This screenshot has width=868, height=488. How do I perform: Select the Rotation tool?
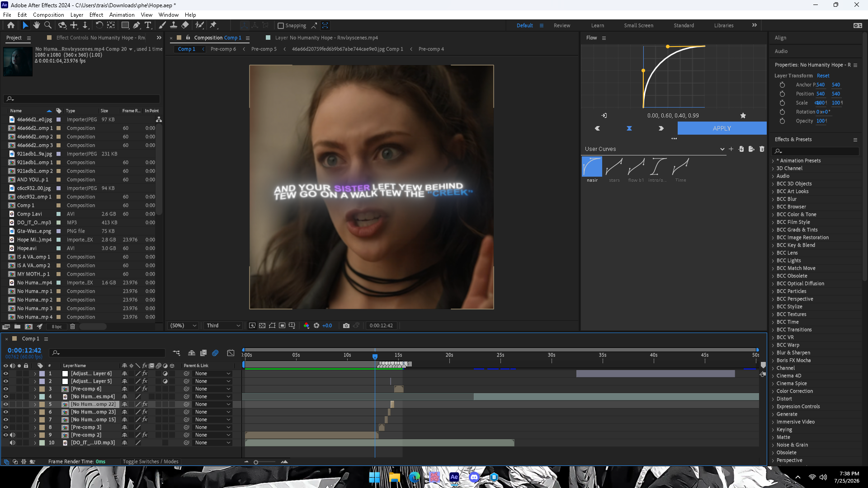click(99, 25)
